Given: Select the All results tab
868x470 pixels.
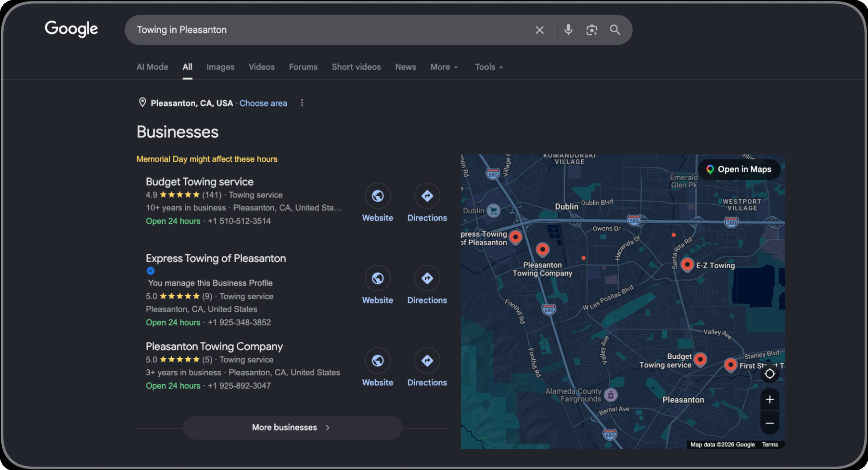Looking at the screenshot, I should click(187, 67).
